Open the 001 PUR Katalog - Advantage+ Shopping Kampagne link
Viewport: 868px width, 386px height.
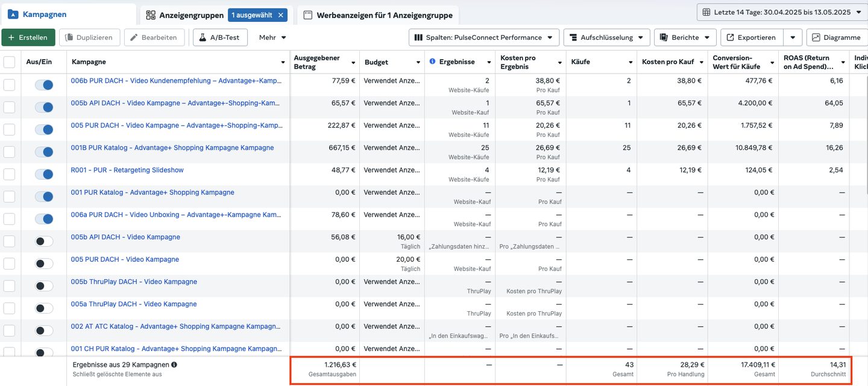153,192
